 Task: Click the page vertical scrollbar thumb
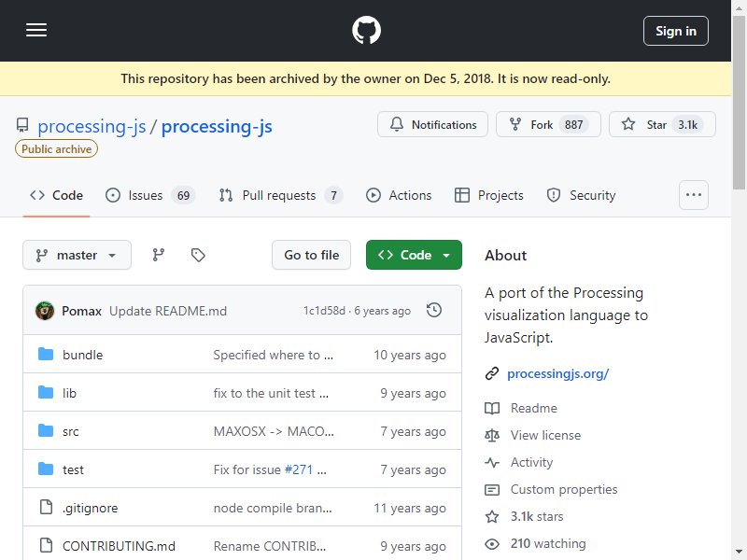point(739,103)
